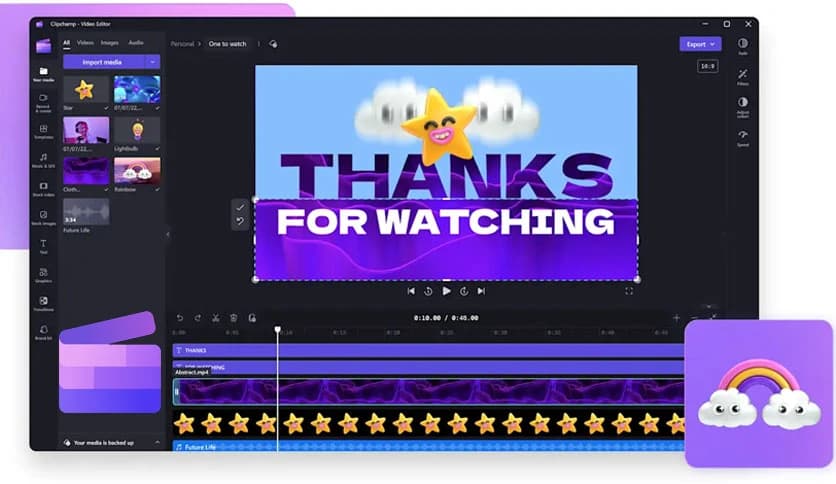Enter fullscreen preview mode
Image resolution: width=836 pixels, height=484 pixels.
[x=629, y=291]
